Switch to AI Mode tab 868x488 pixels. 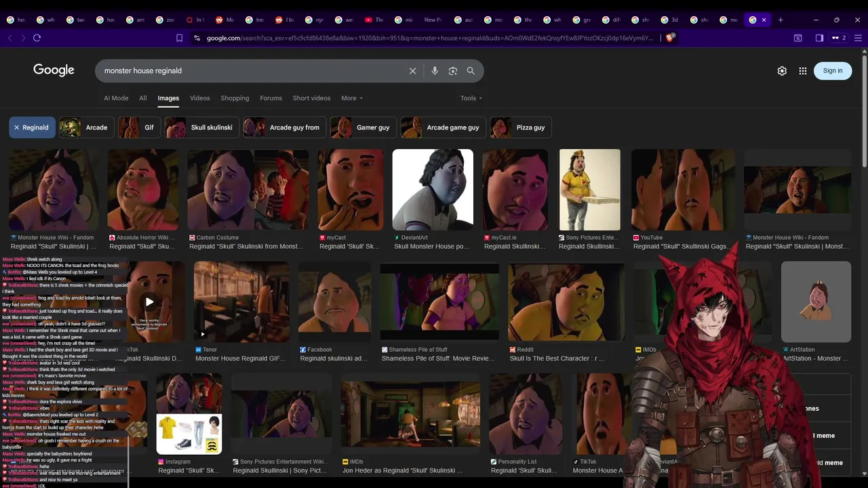point(116,98)
